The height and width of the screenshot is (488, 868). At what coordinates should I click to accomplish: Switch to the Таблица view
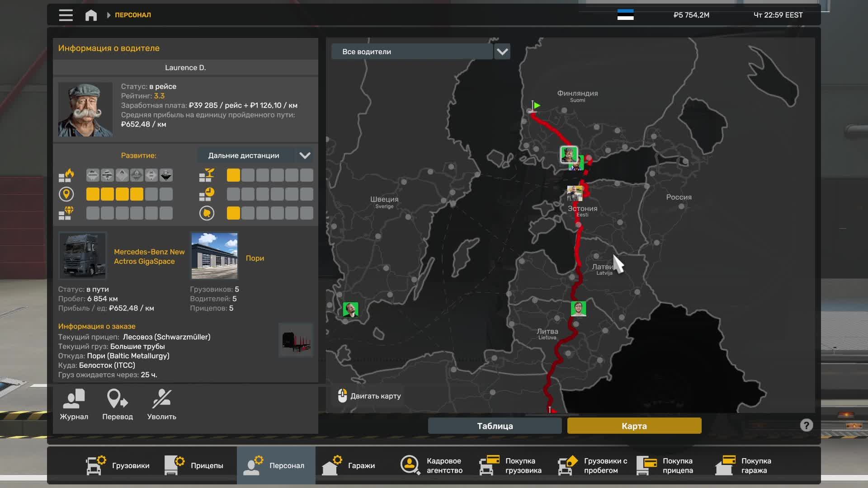(495, 426)
